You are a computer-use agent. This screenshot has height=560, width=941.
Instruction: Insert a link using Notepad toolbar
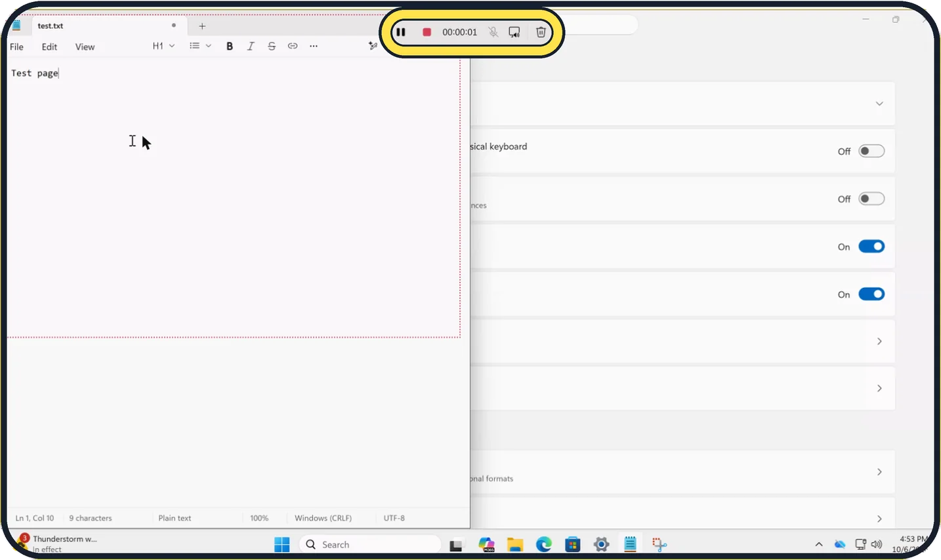[x=293, y=46]
